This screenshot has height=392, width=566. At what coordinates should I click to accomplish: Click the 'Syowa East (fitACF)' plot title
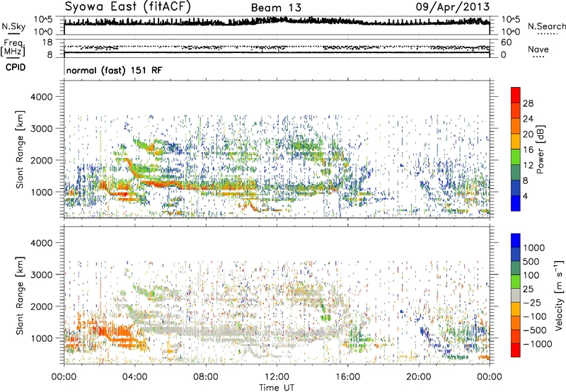click(x=128, y=7)
